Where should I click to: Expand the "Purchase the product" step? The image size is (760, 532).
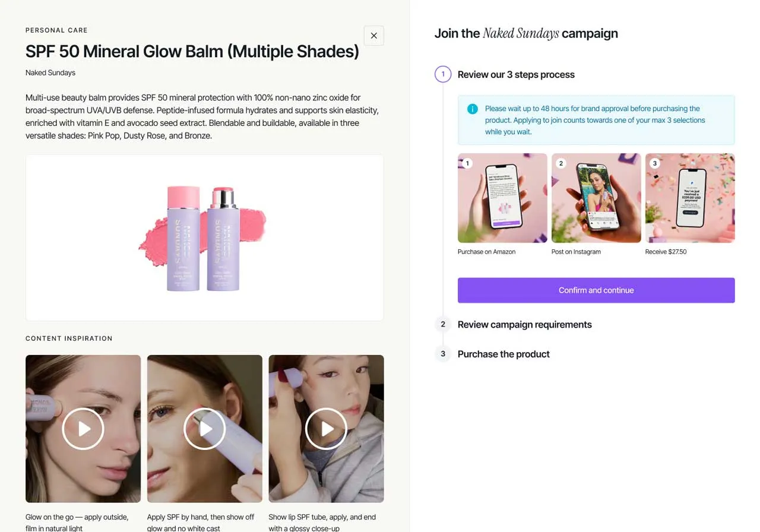[x=503, y=354]
